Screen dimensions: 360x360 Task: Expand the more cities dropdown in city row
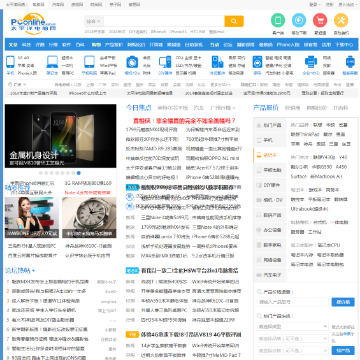coord(221,85)
